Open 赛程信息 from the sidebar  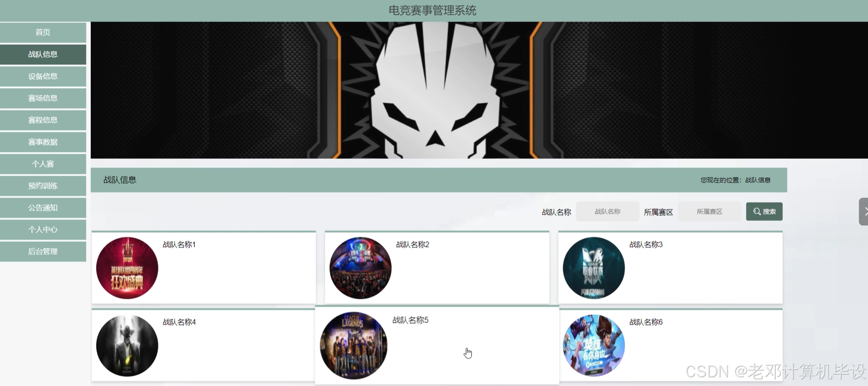coord(43,120)
